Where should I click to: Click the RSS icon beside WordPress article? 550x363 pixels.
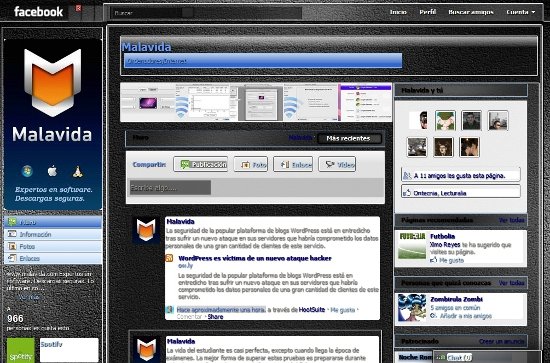pos(169,258)
